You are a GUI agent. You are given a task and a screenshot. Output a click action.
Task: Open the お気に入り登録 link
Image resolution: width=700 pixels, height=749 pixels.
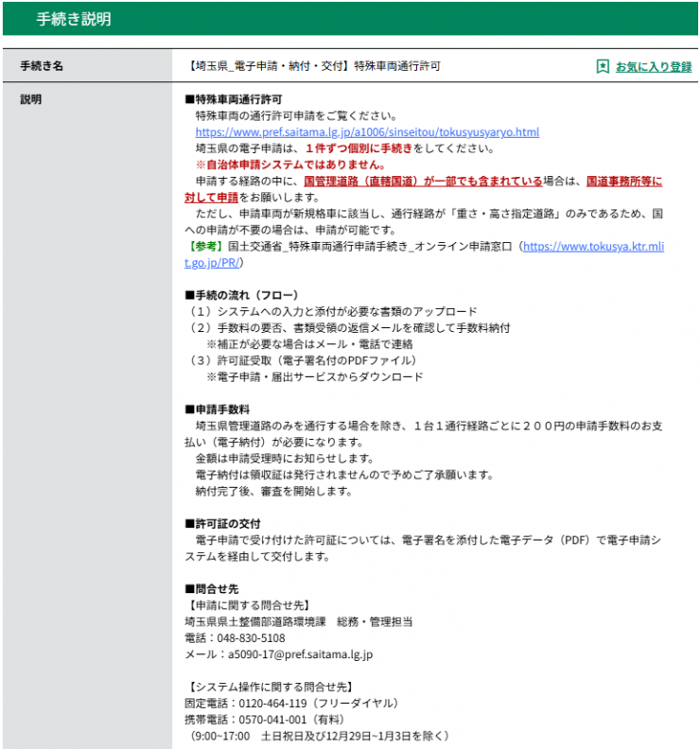click(653, 66)
